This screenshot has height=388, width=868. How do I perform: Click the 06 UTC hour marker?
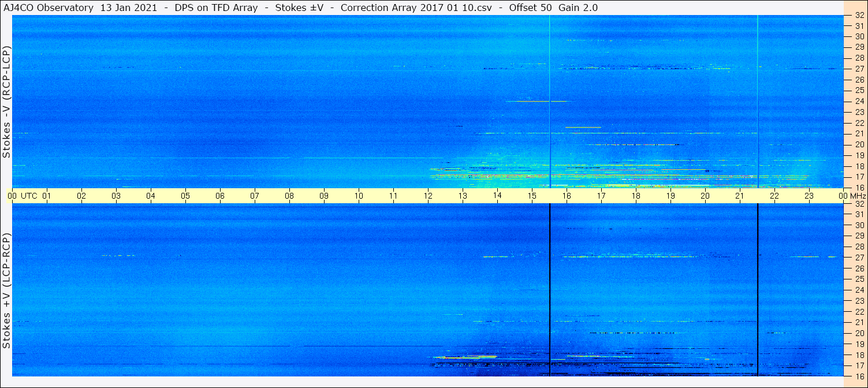pos(220,196)
